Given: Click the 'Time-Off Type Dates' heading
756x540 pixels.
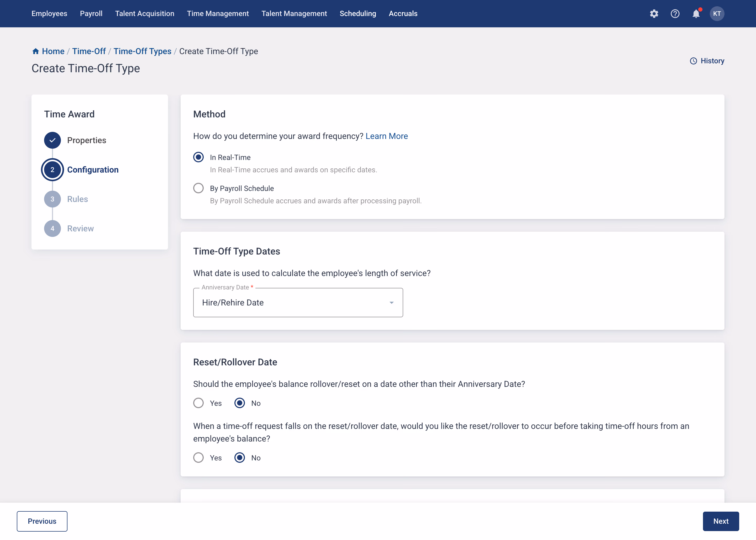Looking at the screenshot, I should coord(237,251).
